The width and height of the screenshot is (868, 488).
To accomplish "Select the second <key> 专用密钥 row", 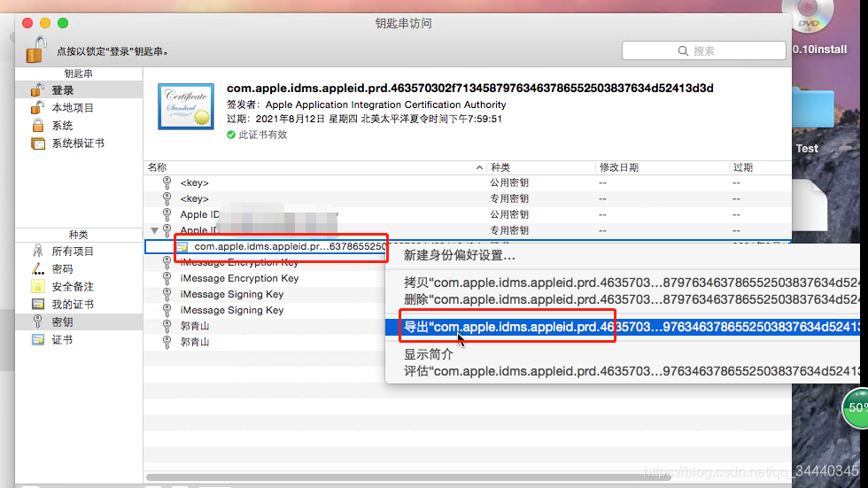I will [x=468, y=198].
